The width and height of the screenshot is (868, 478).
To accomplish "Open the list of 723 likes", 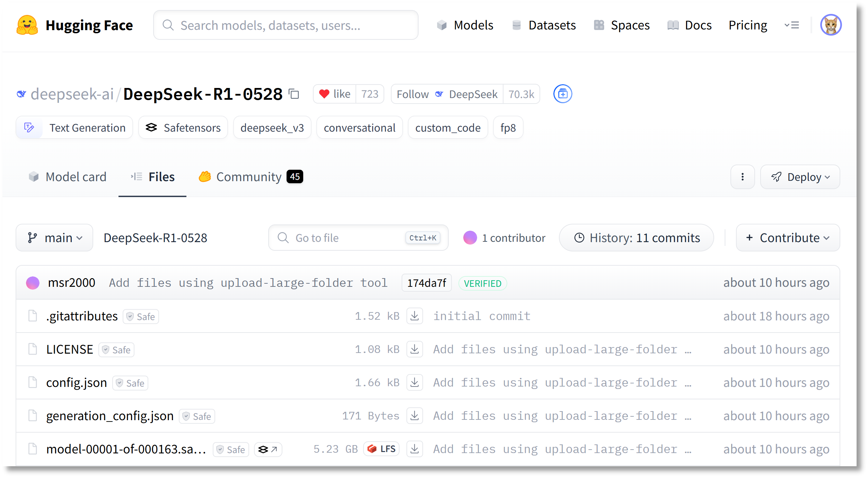I will [370, 94].
